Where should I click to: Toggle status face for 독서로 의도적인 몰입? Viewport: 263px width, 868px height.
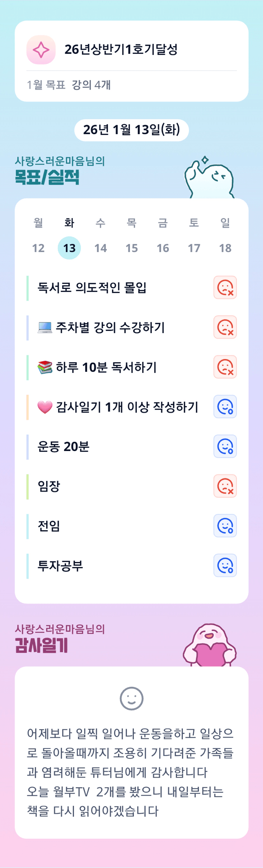point(225,287)
